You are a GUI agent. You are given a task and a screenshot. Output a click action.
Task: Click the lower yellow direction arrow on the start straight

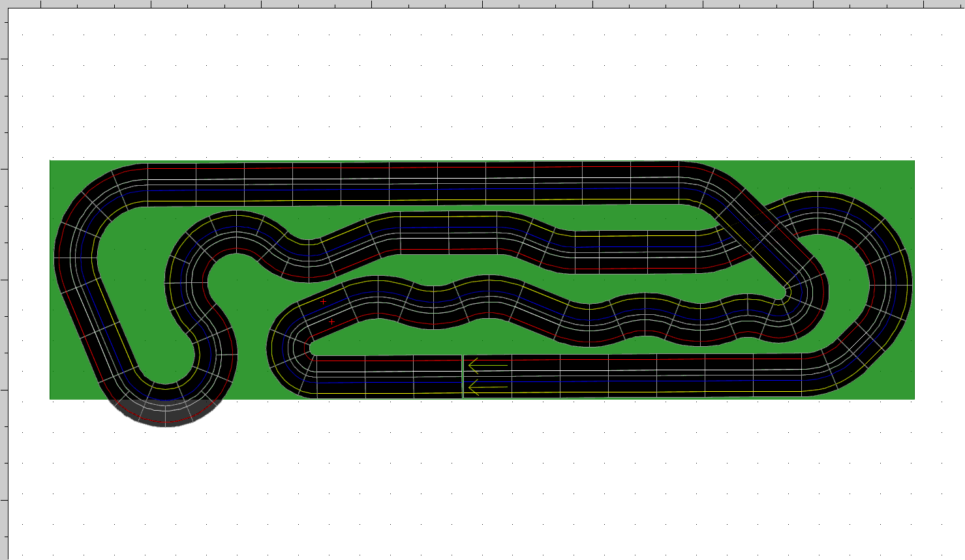pyautogui.click(x=488, y=387)
